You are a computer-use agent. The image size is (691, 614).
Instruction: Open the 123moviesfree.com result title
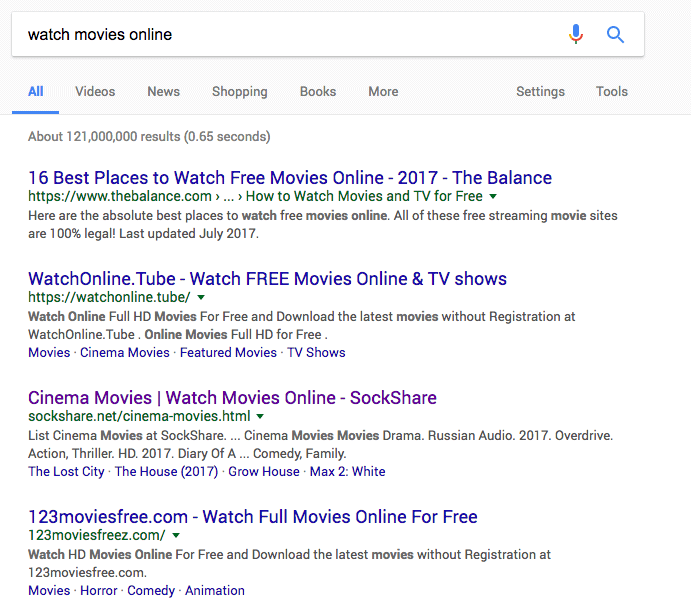(253, 517)
